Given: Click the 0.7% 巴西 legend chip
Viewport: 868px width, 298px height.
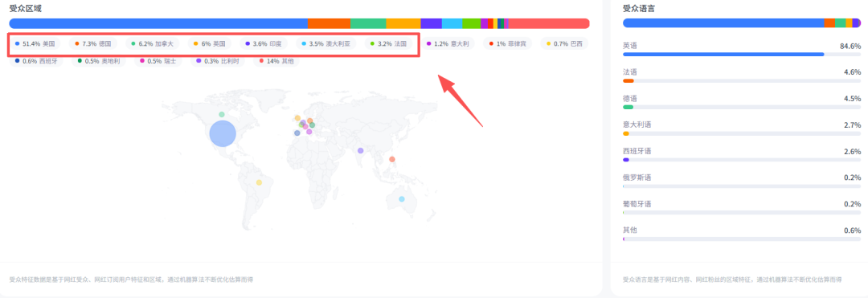Looking at the screenshot, I should [564, 43].
